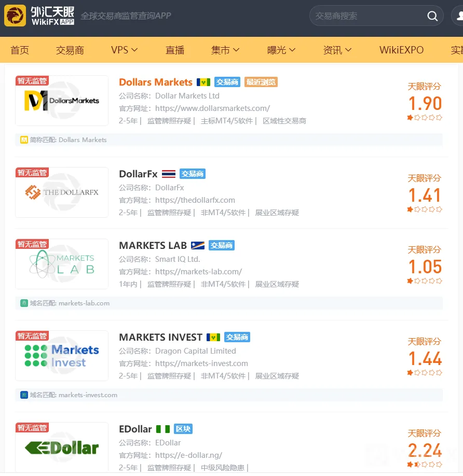Click the Thailand flag beside DollarFx
The height and width of the screenshot is (476, 463).
pos(169,174)
